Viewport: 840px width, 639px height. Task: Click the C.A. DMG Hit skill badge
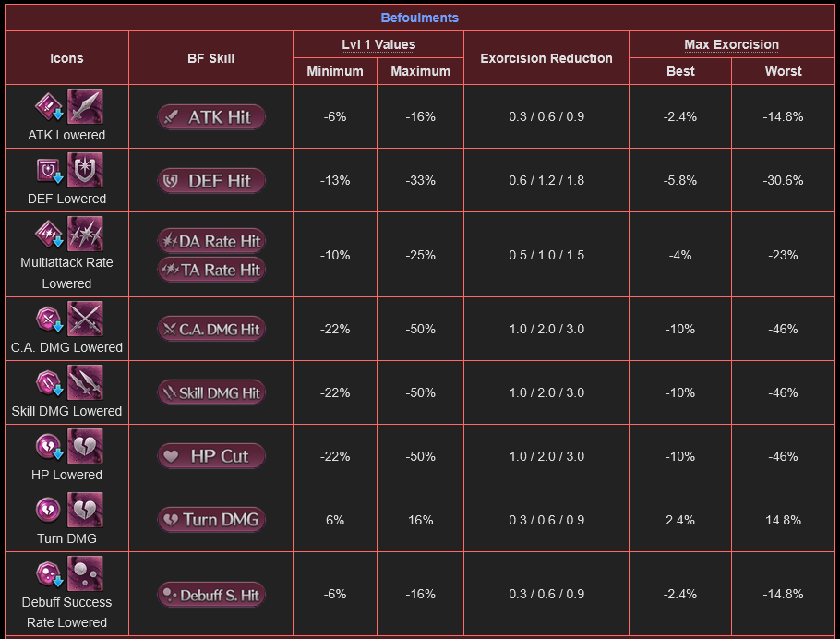pos(211,329)
